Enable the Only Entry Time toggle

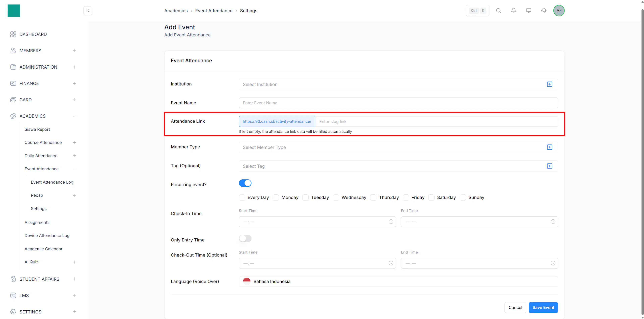(x=245, y=239)
